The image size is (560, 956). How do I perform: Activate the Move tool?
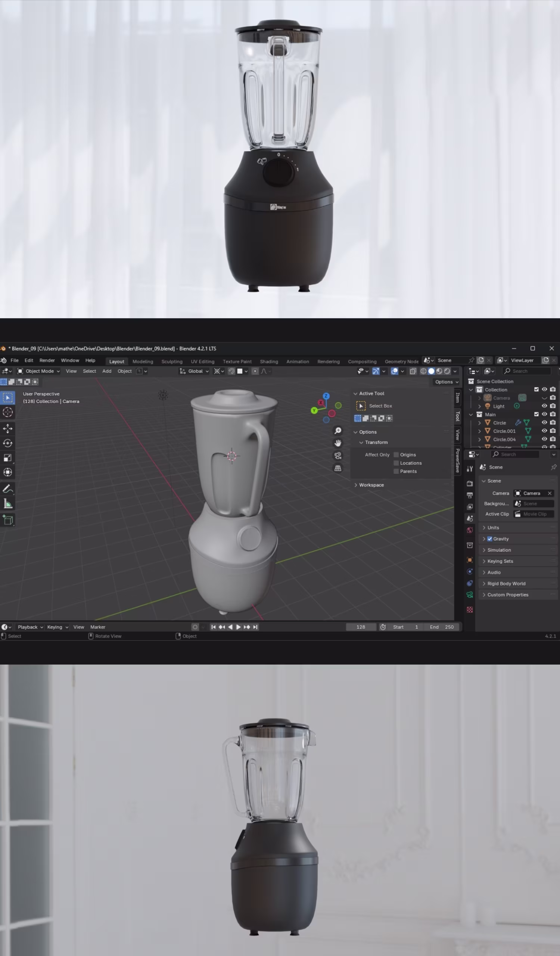7,429
